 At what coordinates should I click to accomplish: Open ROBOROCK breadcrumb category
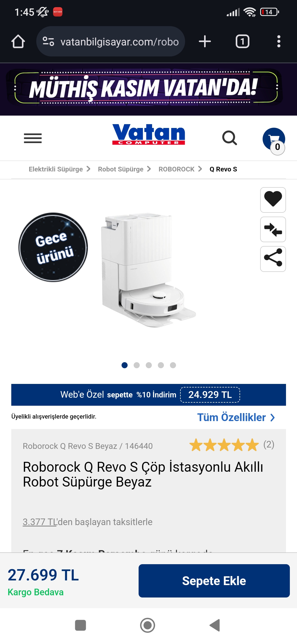[177, 169]
